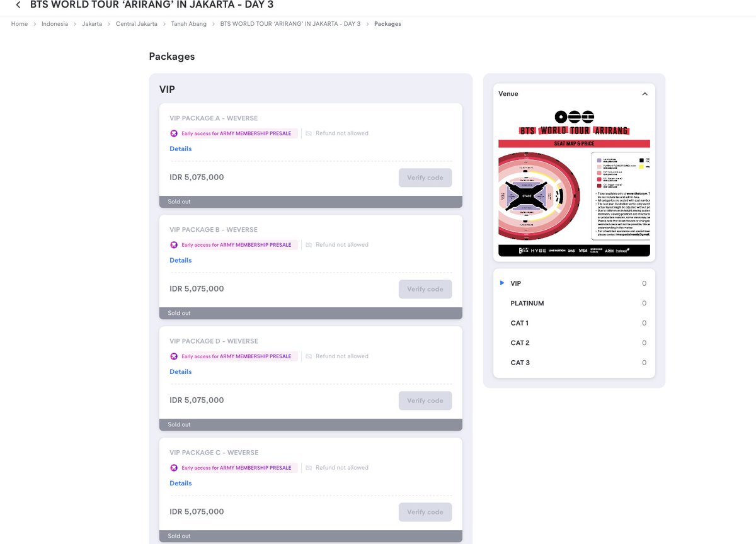Click the refund-not-allowed icon on Package B
Viewport: 756px width, 544px height.
click(309, 245)
